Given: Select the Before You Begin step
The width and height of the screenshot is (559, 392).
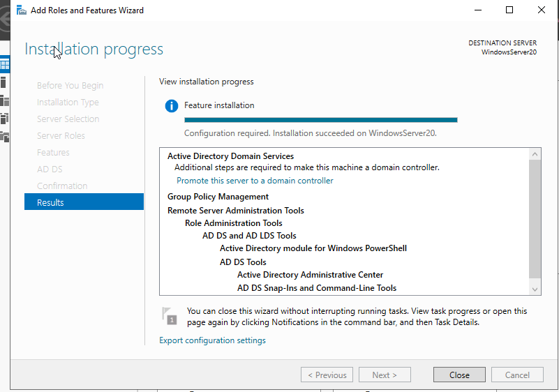Looking at the screenshot, I should pos(70,86).
